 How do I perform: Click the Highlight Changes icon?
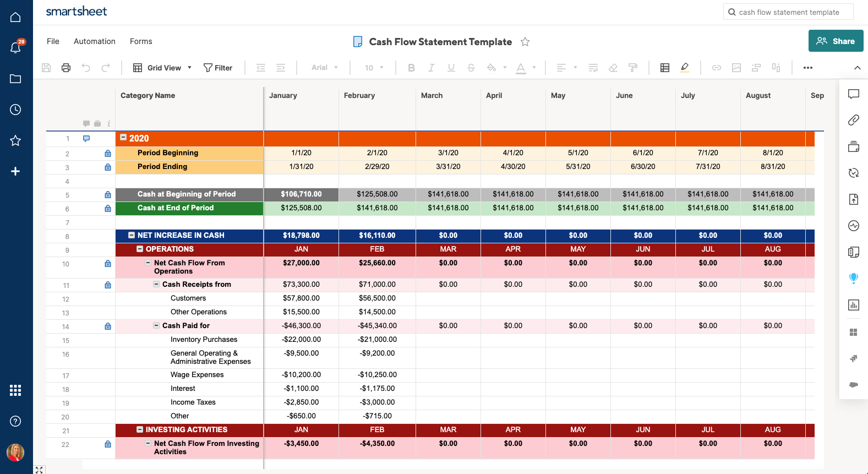684,68
